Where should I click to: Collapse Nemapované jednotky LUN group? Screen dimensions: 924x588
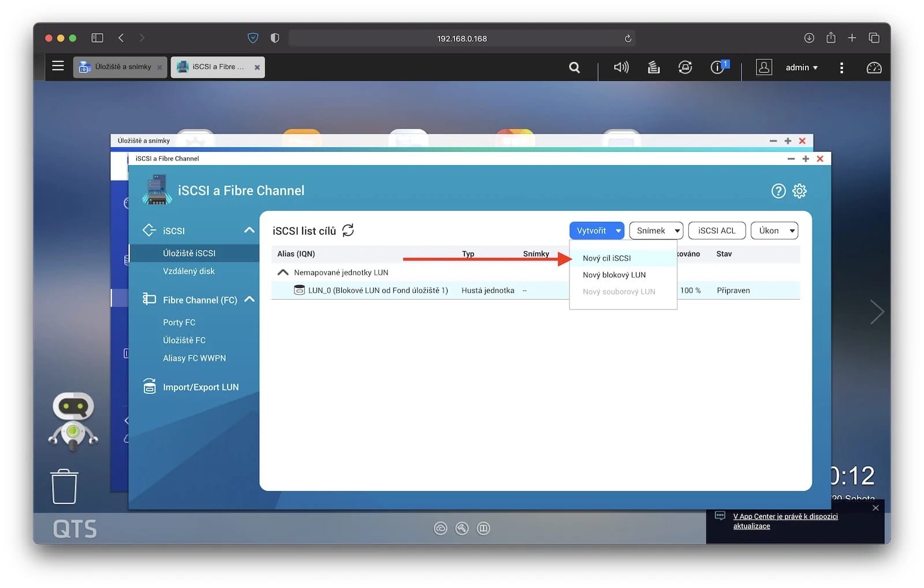click(283, 273)
